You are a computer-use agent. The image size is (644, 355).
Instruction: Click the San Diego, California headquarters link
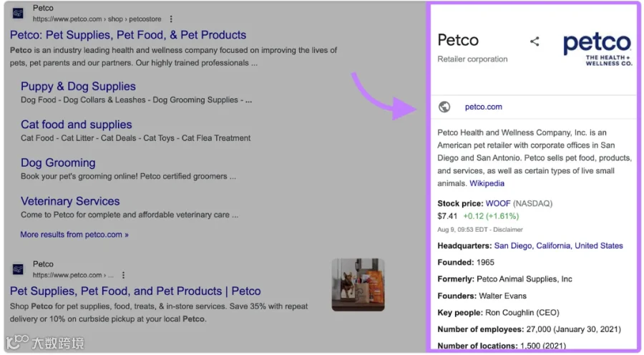coord(558,245)
